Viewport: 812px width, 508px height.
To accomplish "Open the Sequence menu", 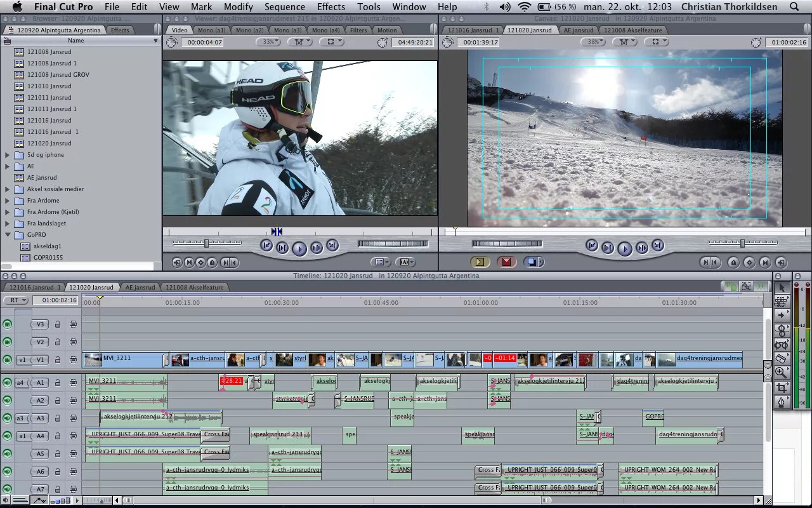I will 285,7.
